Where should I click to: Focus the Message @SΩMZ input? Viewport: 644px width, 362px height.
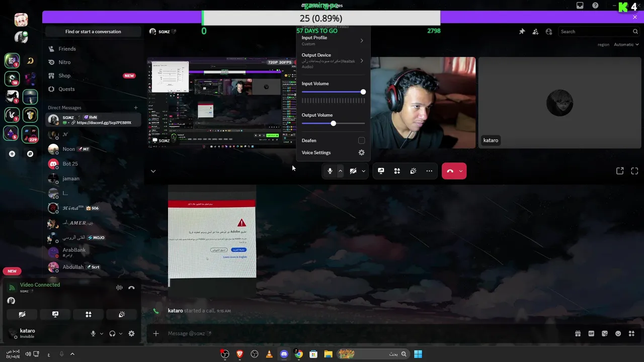367,333
